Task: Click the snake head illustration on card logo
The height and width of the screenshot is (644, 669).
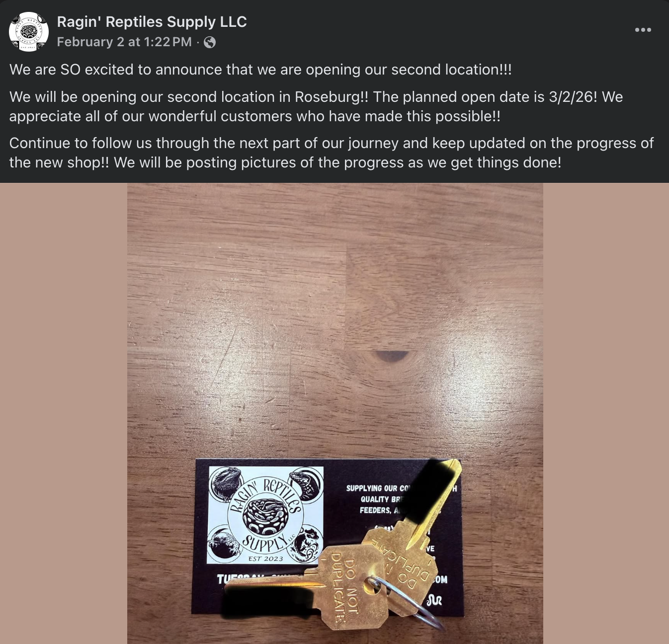Action: [x=305, y=483]
